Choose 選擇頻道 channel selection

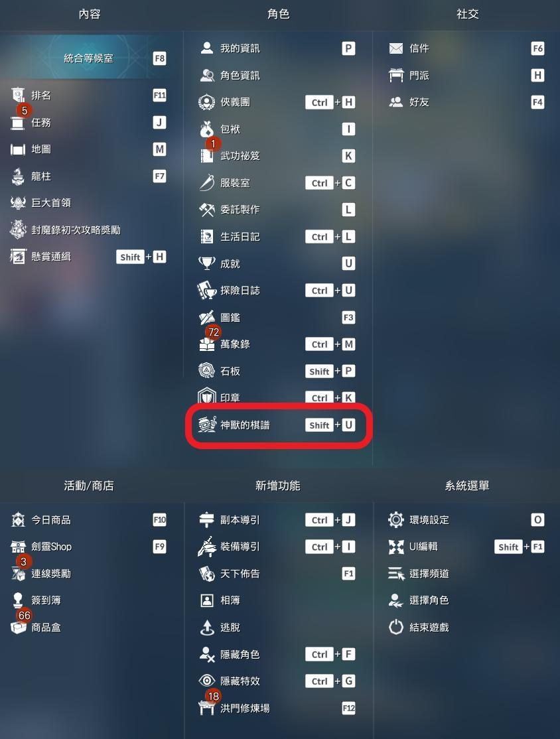click(x=466, y=573)
